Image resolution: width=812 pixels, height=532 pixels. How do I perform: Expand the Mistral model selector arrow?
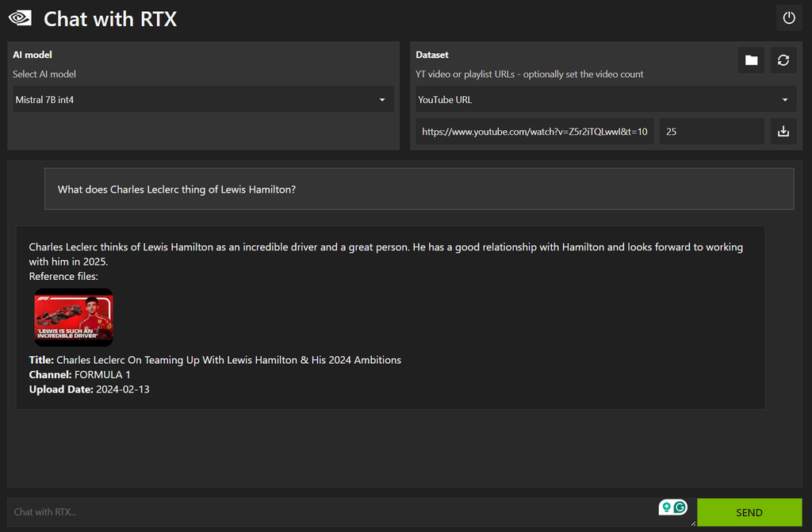pyautogui.click(x=382, y=99)
